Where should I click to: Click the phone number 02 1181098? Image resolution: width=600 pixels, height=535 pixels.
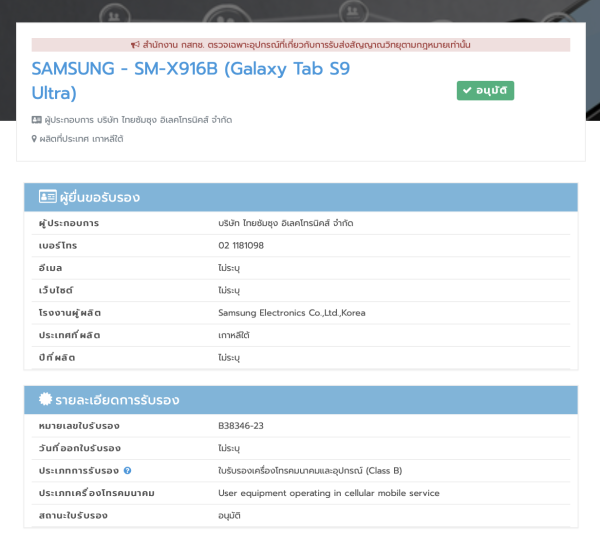tap(241, 245)
